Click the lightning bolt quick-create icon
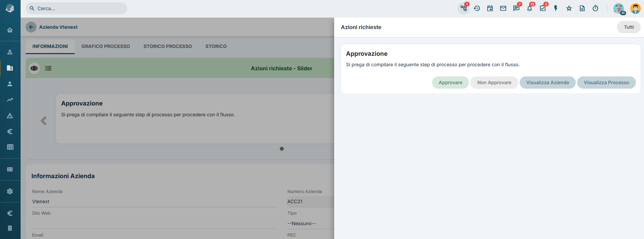Image resolution: width=644 pixels, height=239 pixels. 556,8
